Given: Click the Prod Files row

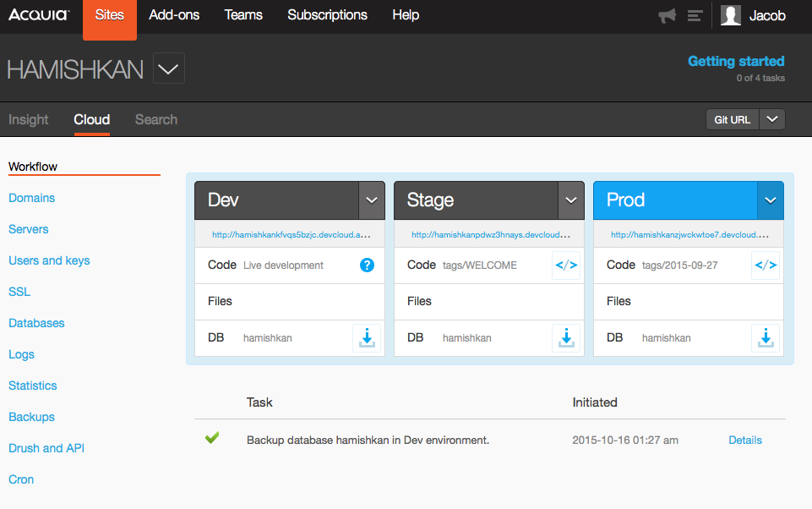Looking at the screenshot, I should [689, 302].
